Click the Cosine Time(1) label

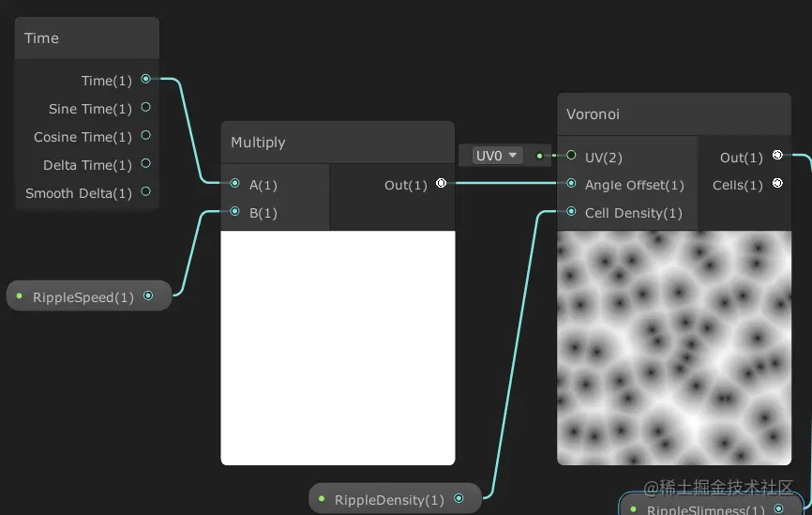(x=83, y=137)
